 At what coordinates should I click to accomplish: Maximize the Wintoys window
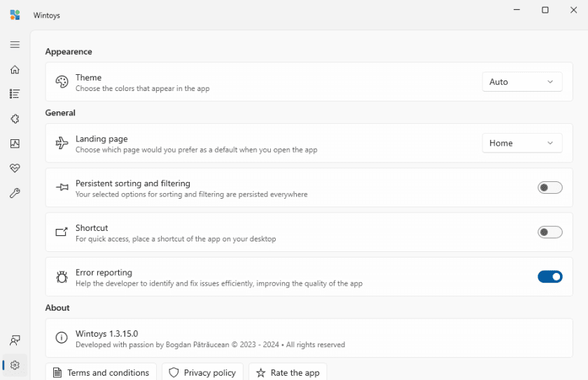(x=545, y=10)
